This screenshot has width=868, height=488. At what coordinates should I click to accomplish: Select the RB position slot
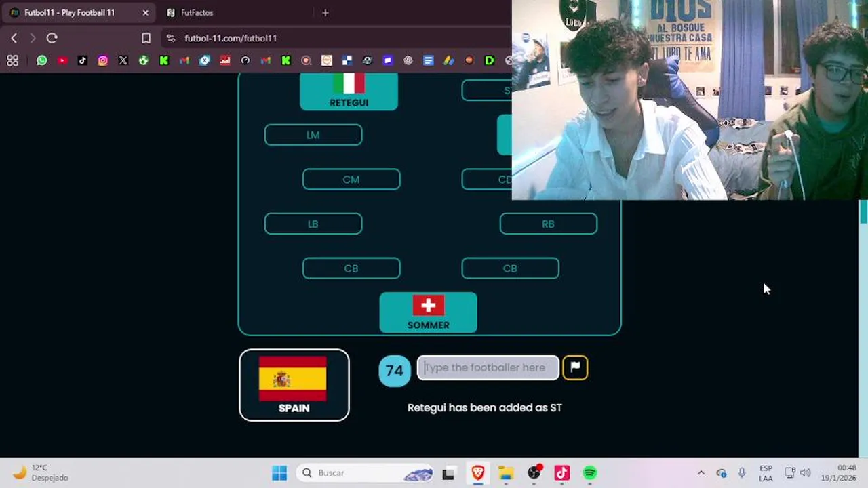point(549,224)
